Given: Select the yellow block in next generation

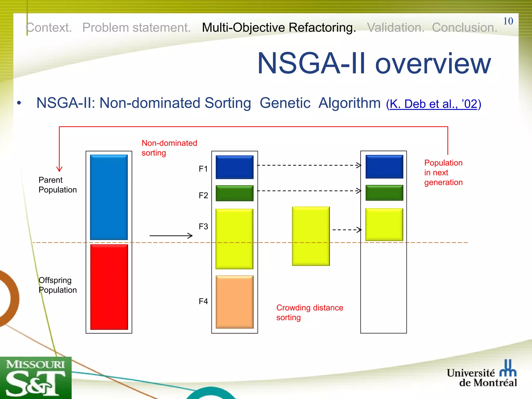Looking at the screenshot, I should [x=384, y=224].
